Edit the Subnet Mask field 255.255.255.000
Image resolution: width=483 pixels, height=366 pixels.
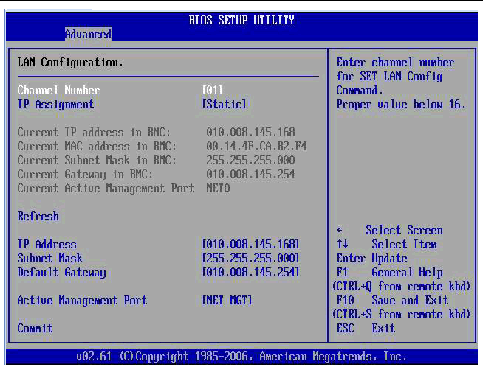[251, 258]
